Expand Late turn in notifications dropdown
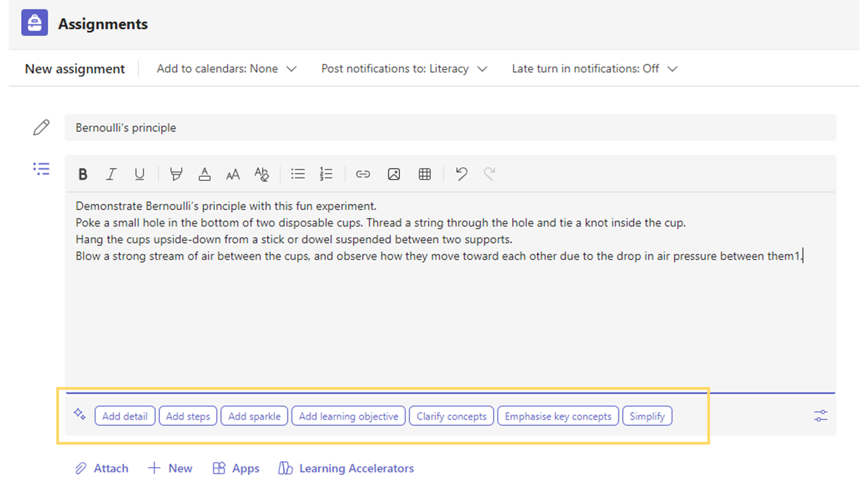The height and width of the screenshot is (488, 868). (595, 68)
